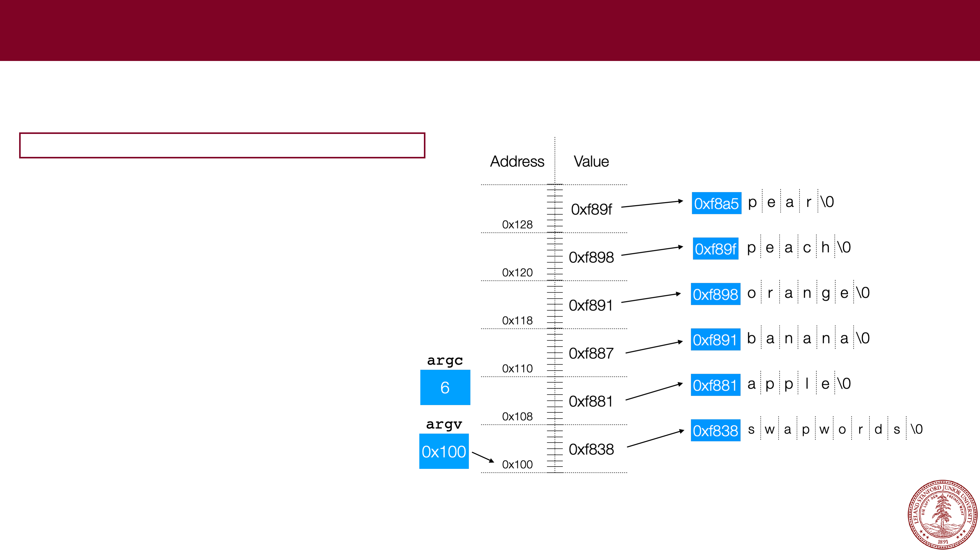The height and width of the screenshot is (551, 980).
Task: Click the 0x128 address label
Action: point(517,224)
